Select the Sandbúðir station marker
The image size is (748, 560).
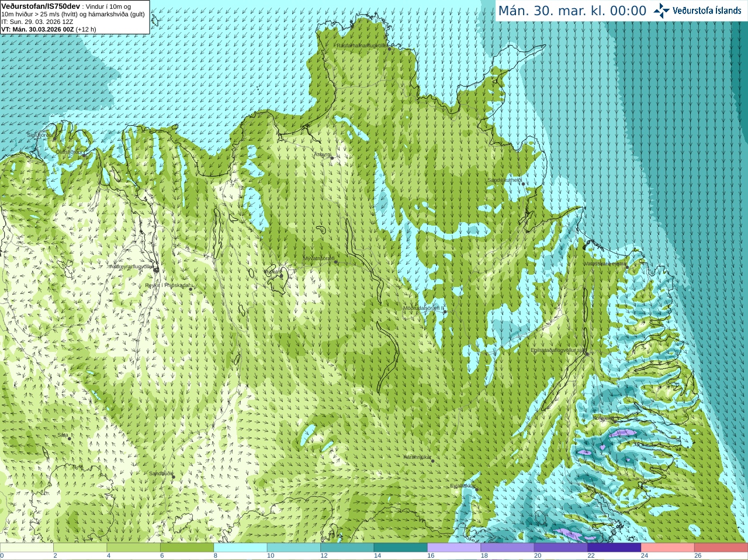(173, 477)
